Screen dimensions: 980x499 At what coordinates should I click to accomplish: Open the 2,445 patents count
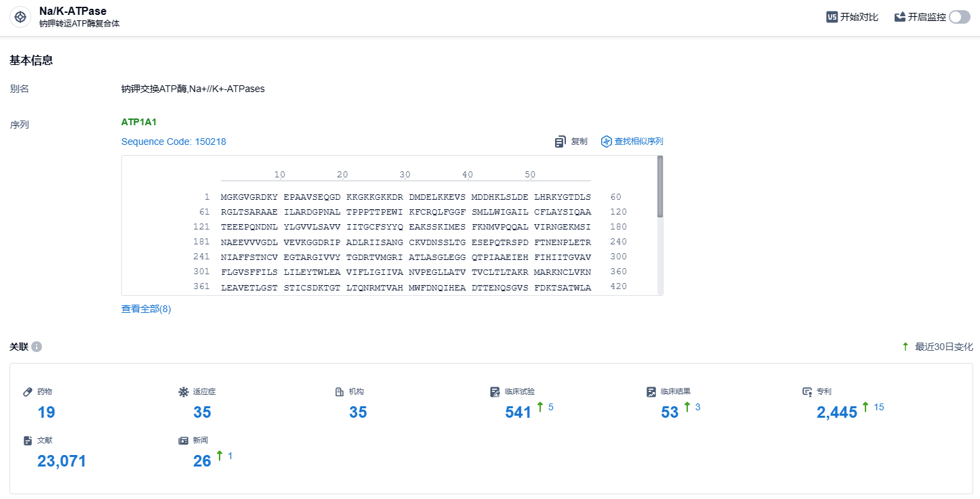coord(837,412)
